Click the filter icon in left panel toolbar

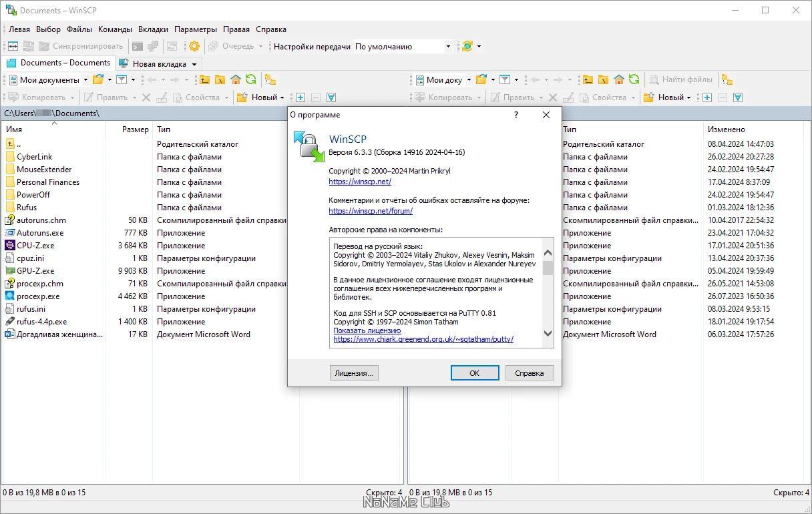click(x=122, y=79)
